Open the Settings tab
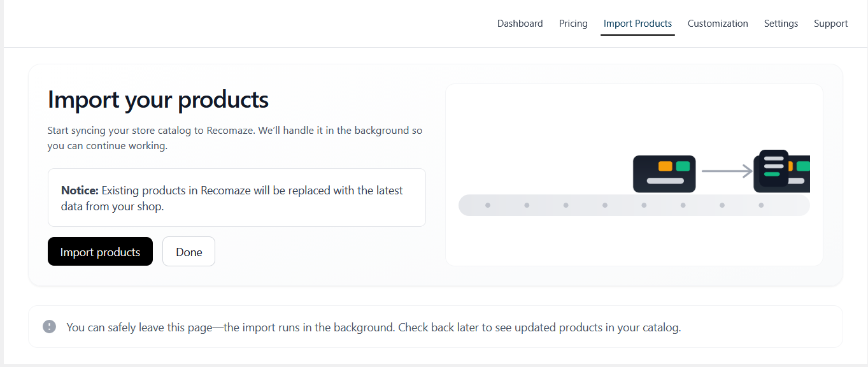The image size is (868, 367). (x=781, y=24)
